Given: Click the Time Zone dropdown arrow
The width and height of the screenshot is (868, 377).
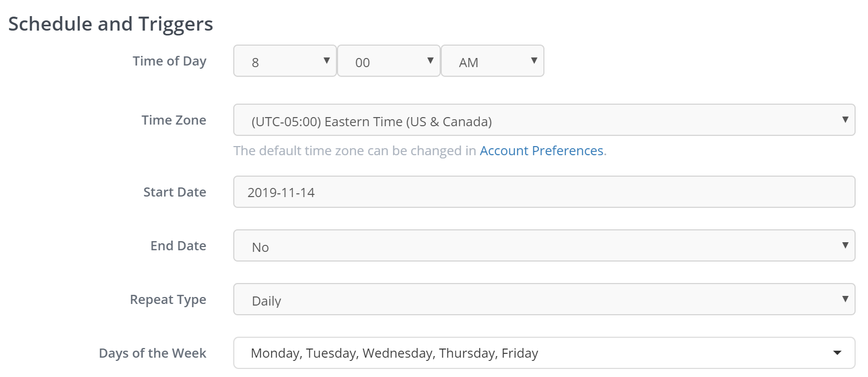Looking at the screenshot, I should (845, 120).
